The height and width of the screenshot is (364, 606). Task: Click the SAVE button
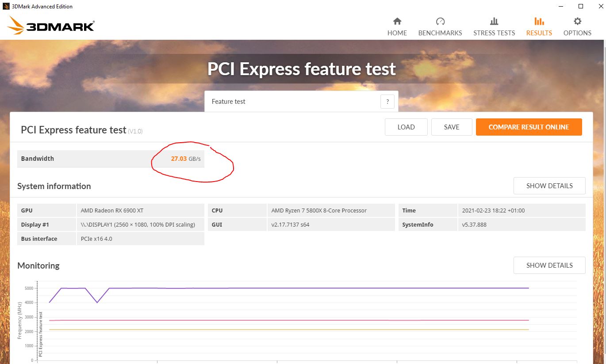(x=452, y=127)
